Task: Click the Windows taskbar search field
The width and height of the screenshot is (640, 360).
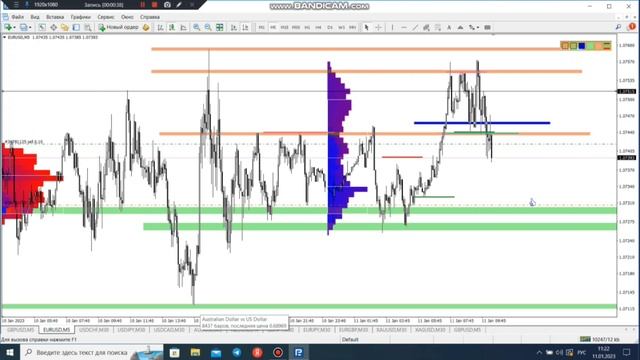Action: coord(91,352)
